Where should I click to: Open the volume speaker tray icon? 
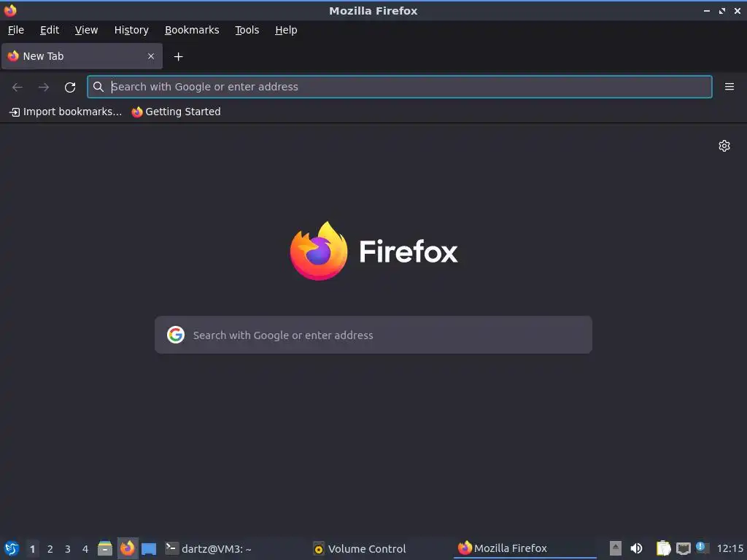click(636, 548)
